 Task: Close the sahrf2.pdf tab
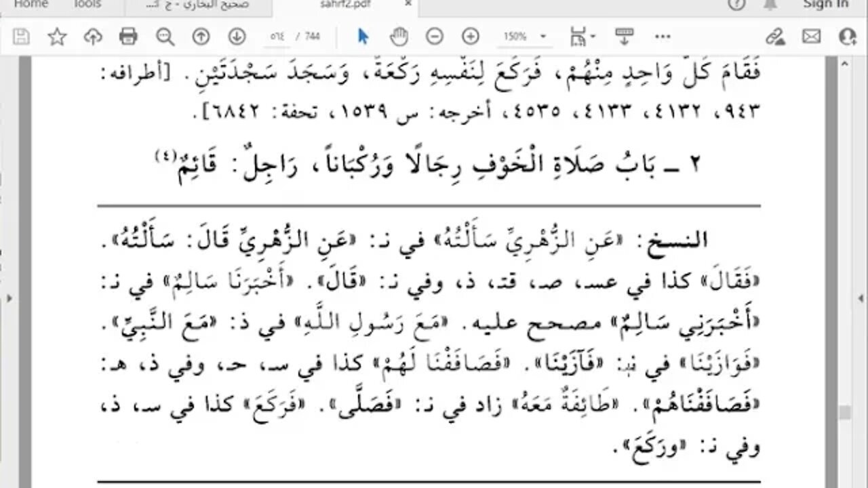point(408,4)
